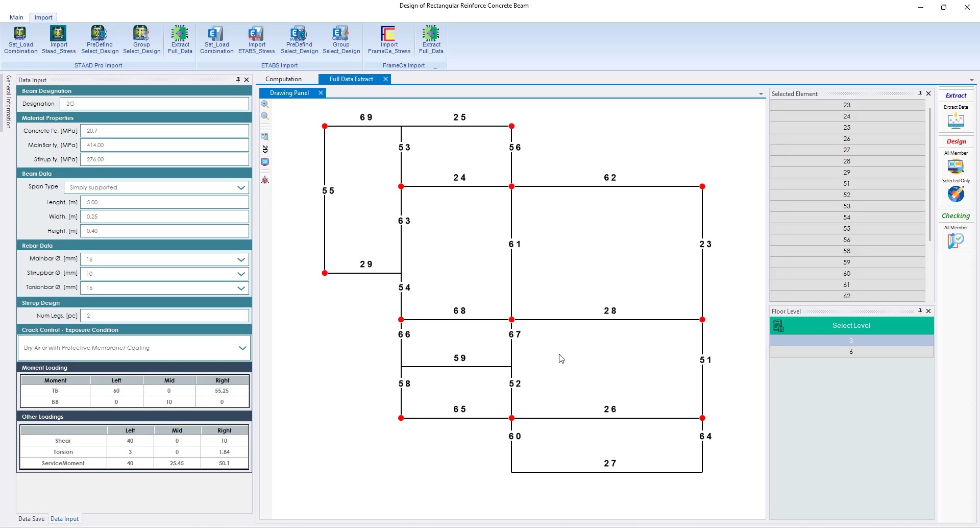
Task: Click the Extract Data icon
Action: 955,121
